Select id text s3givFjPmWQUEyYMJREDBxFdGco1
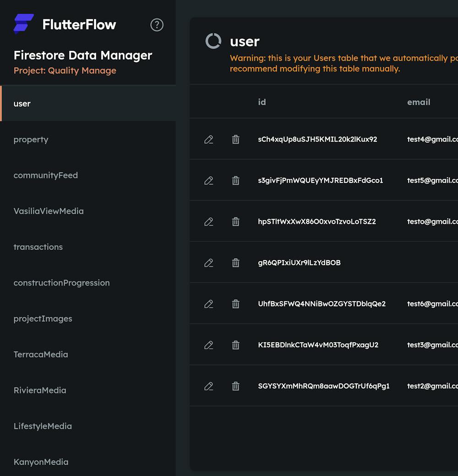This screenshot has width=458, height=476. [x=321, y=180]
